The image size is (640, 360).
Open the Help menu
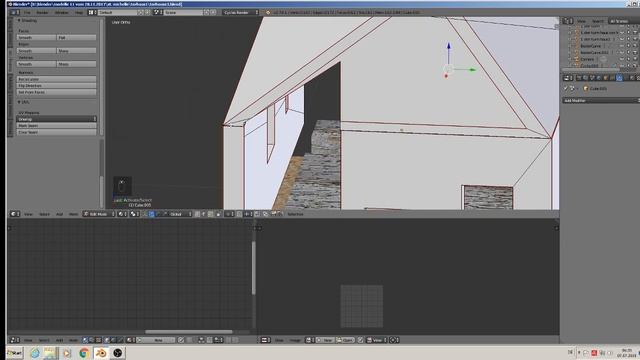coord(79,12)
